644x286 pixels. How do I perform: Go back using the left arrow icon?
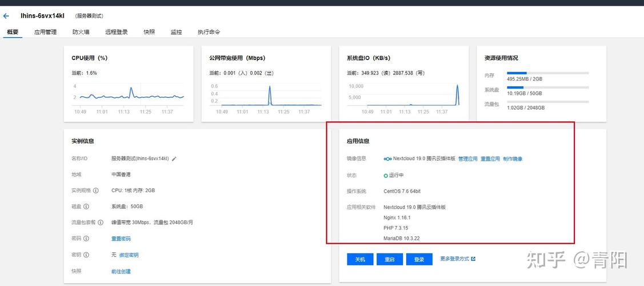(6, 17)
